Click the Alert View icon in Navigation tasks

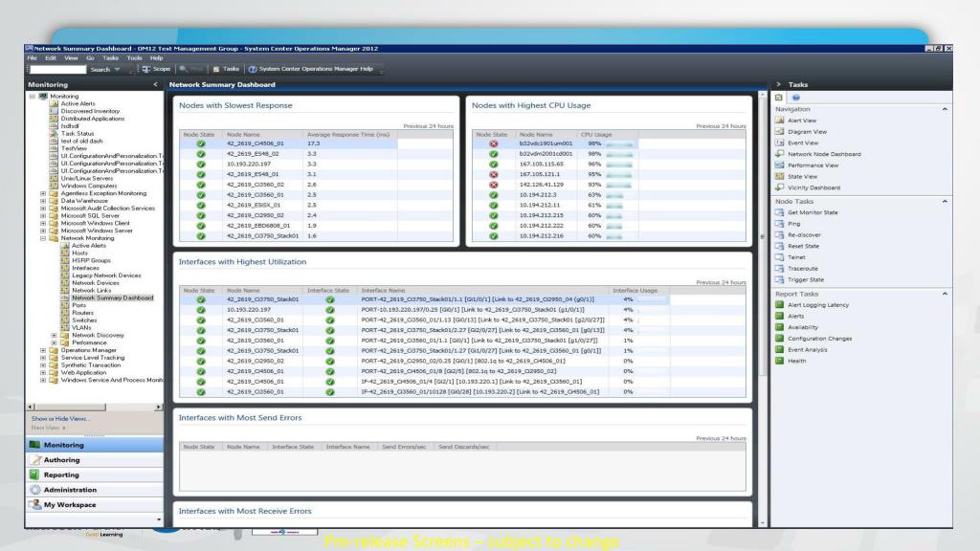point(779,120)
